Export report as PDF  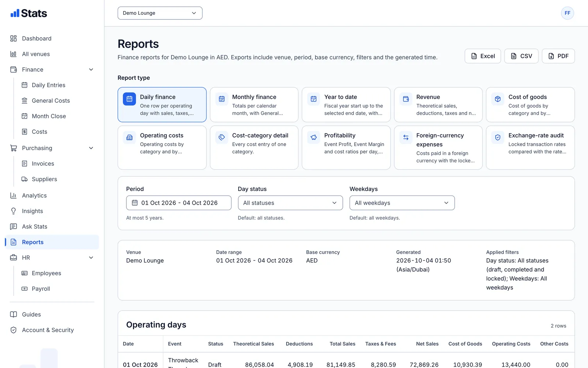pos(558,56)
